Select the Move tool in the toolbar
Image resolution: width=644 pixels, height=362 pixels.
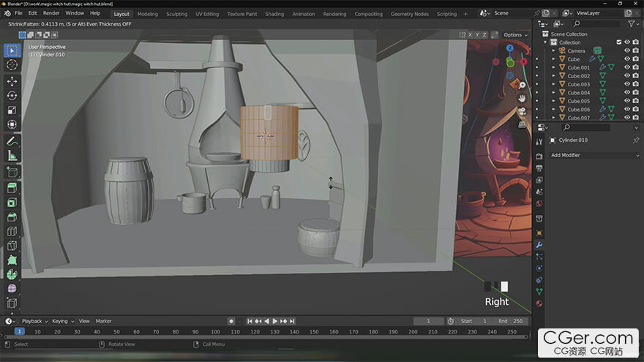pyautogui.click(x=12, y=80)
